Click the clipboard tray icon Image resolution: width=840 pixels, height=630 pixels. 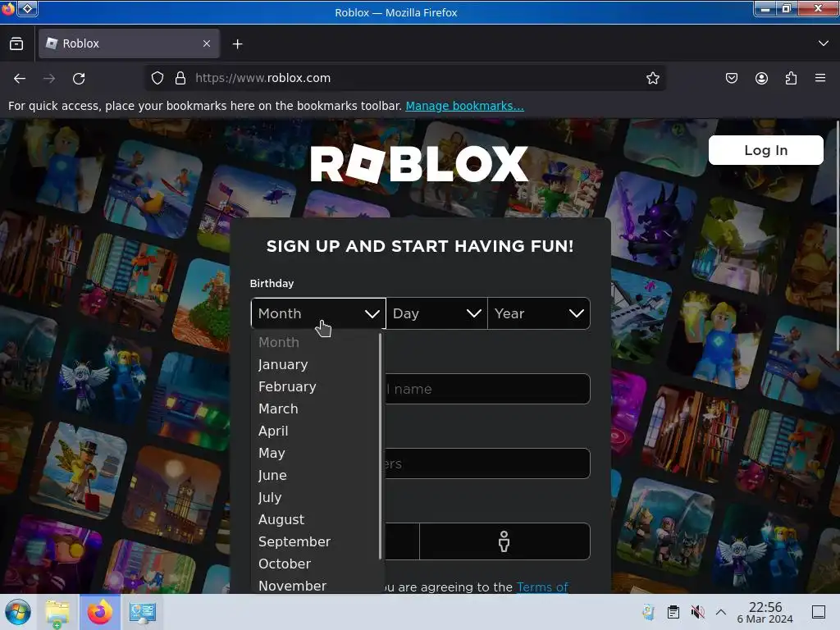(x=673, y=612)
